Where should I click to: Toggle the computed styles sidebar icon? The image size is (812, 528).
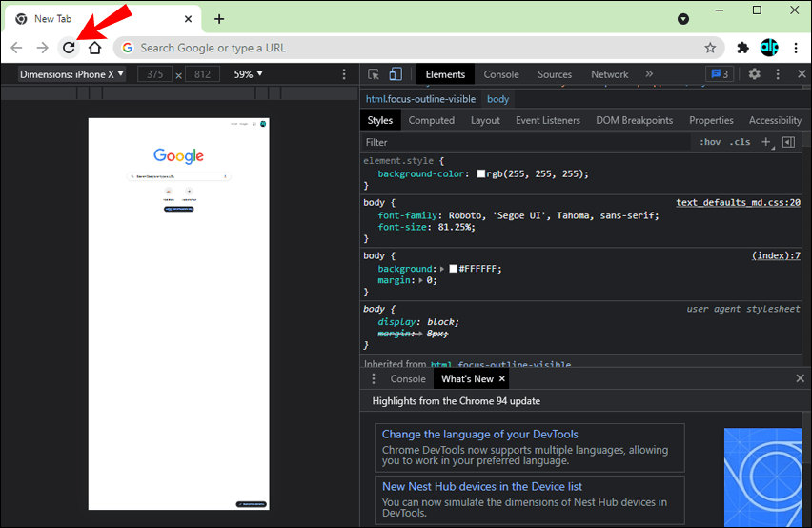[x=788, y=142]
